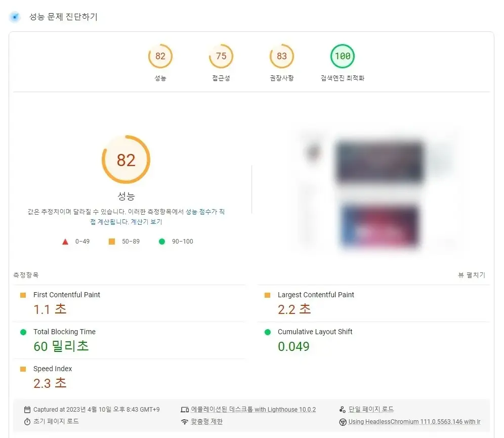This screenshot has width=504, height=438.
Task: Click the PageSpeed Insights logo at top left
Action: 15,17
